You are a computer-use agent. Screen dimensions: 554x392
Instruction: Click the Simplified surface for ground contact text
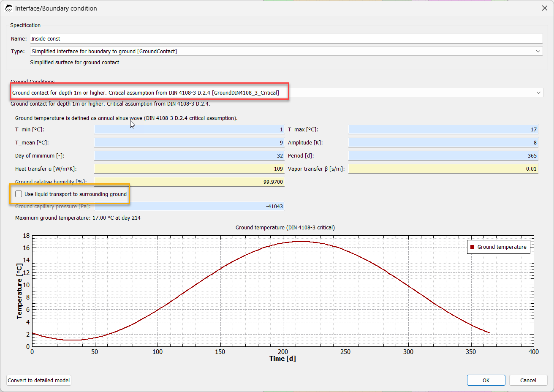coord(74,63)
